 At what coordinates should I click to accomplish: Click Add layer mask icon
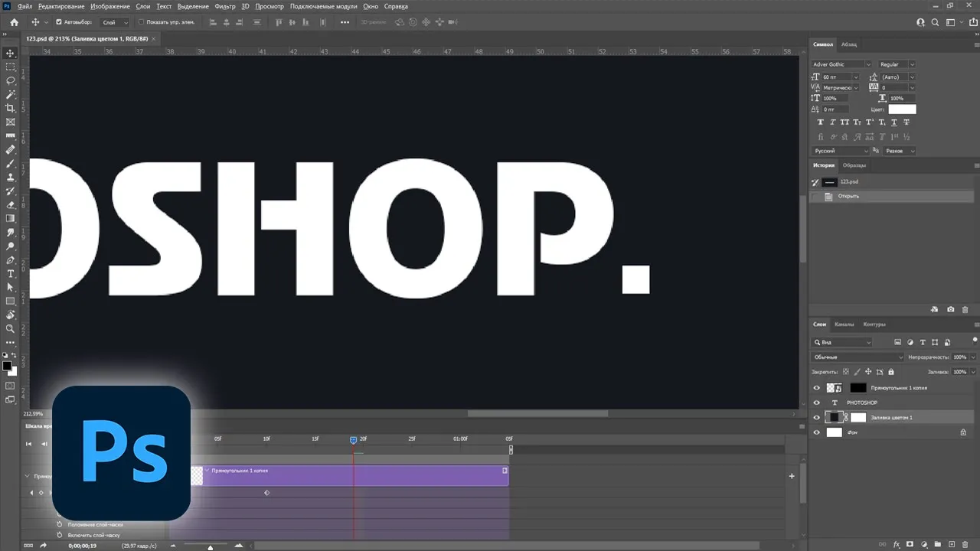click(910, 545)
